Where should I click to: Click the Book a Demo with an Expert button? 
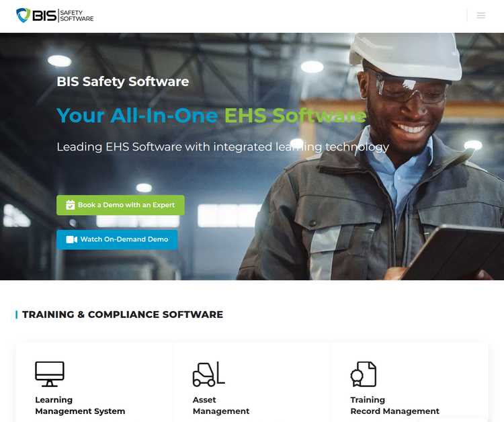point(120,205)
